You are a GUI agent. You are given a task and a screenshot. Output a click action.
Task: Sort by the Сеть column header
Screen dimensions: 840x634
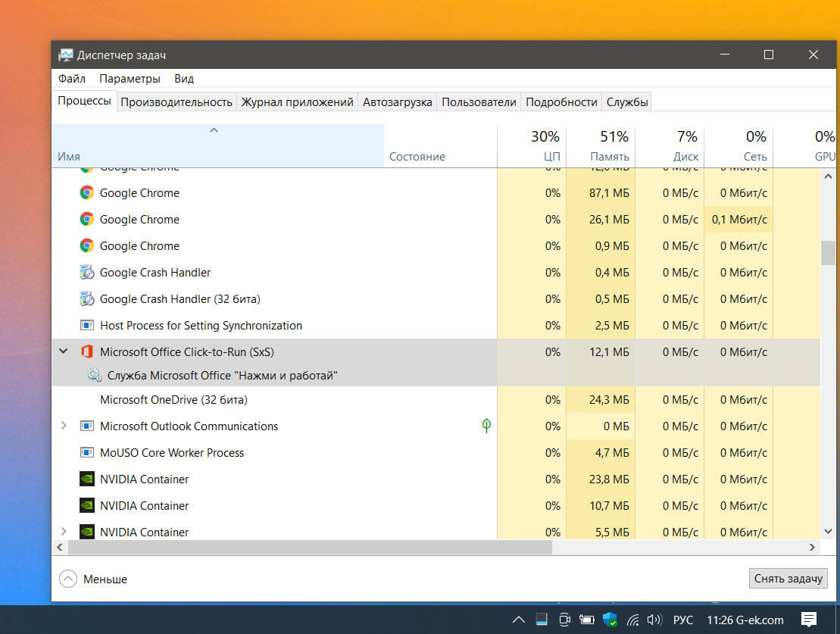(739, 145)
